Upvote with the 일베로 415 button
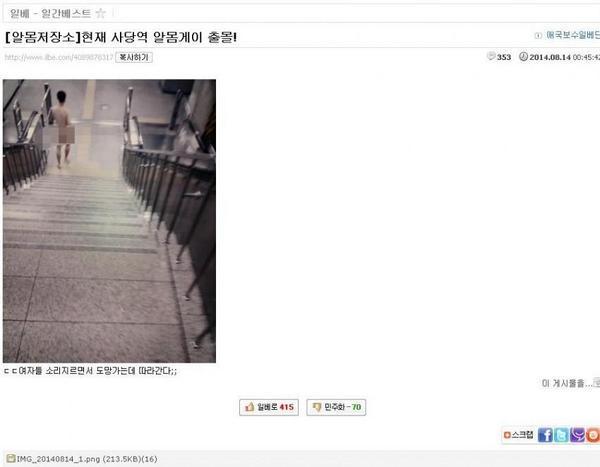 click(269, 407)
